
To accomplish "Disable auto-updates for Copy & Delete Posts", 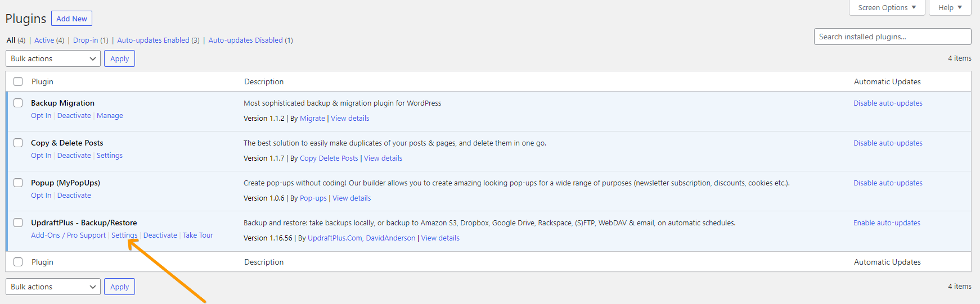I will pyautogui.click(x=888, y=143).
